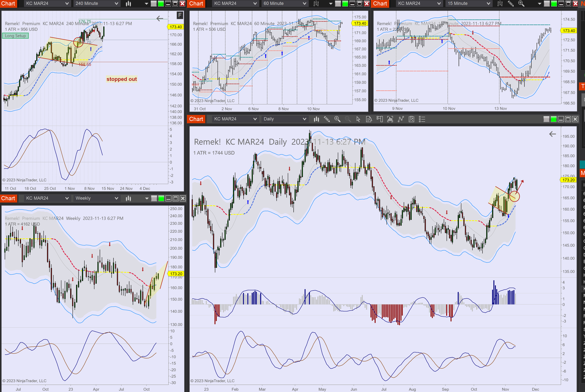Toggle gray interval link on Weekly chart

click(x=154, y=199)
